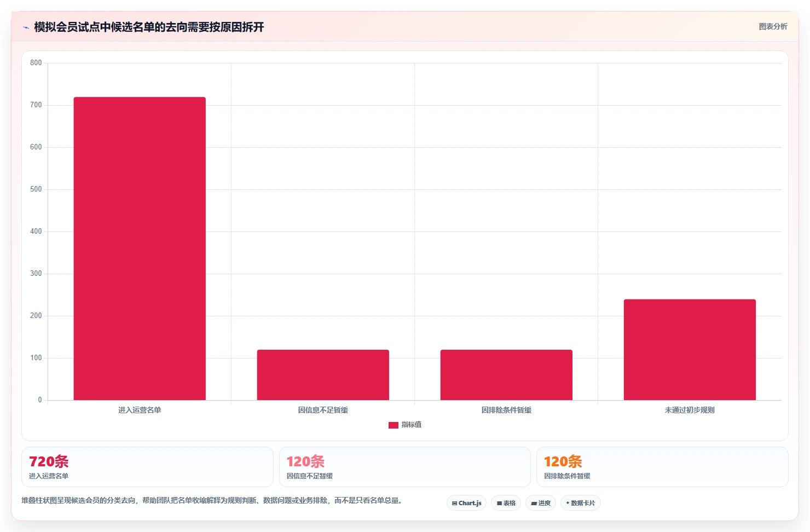Click the 700 y-axis tick label

tap(36, 105)
